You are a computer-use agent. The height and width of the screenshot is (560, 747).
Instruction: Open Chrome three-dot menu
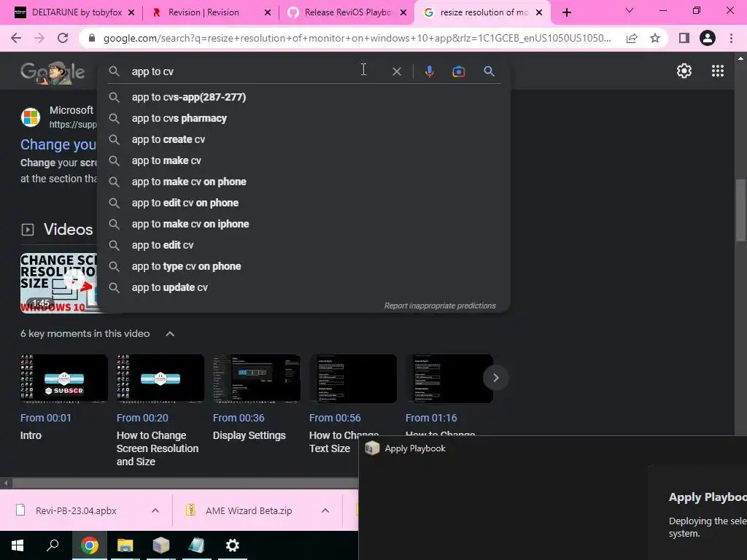tap(731, 38)
